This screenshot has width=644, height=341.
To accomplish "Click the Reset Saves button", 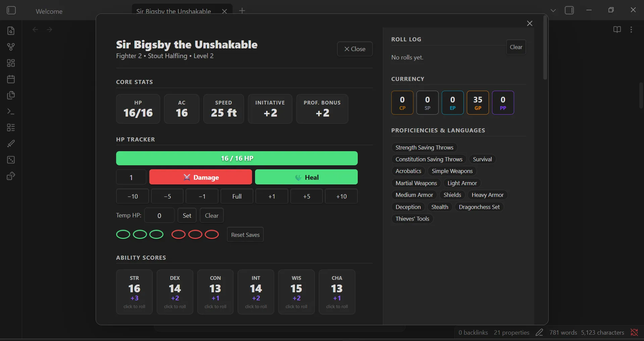I will 245,235.
